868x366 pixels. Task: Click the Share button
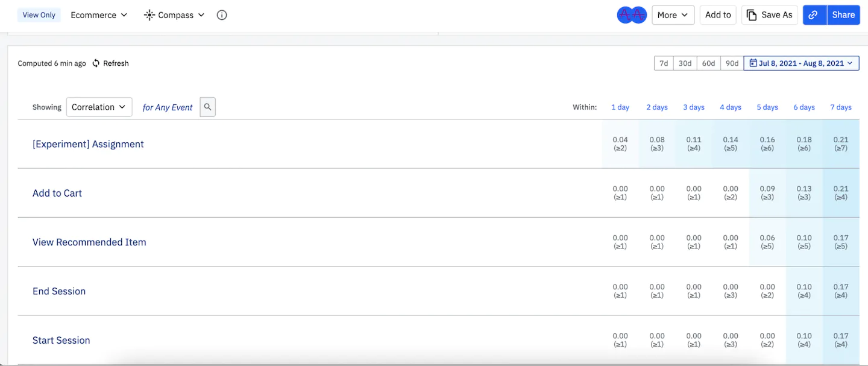tap(843, 15)
